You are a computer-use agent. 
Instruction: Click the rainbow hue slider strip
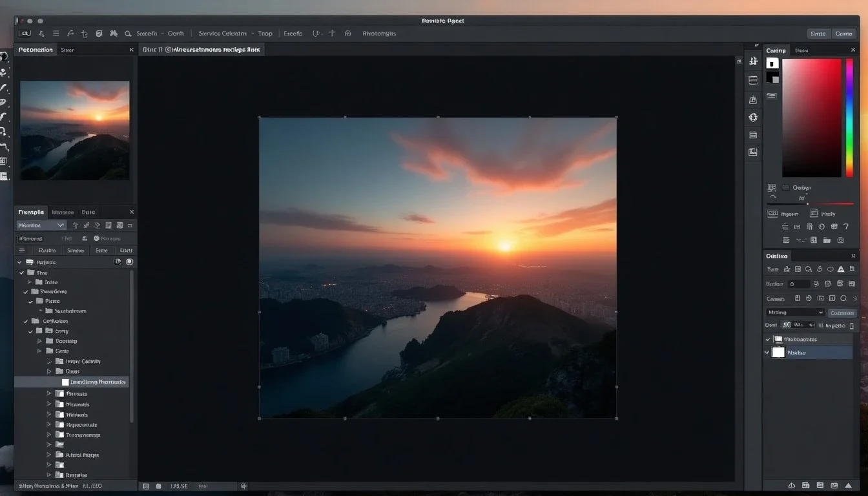(x=850, y=118)
